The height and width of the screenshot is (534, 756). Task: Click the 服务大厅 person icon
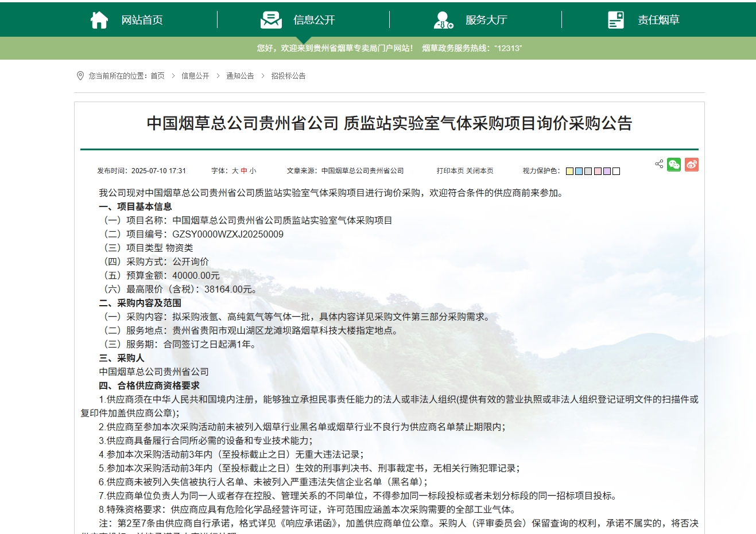(443, 20)
